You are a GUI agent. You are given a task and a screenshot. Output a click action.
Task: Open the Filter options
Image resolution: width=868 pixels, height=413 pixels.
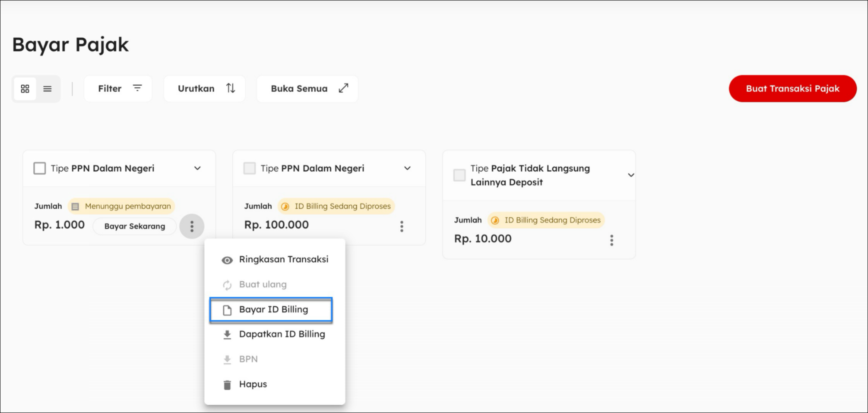tap(118, 89)
